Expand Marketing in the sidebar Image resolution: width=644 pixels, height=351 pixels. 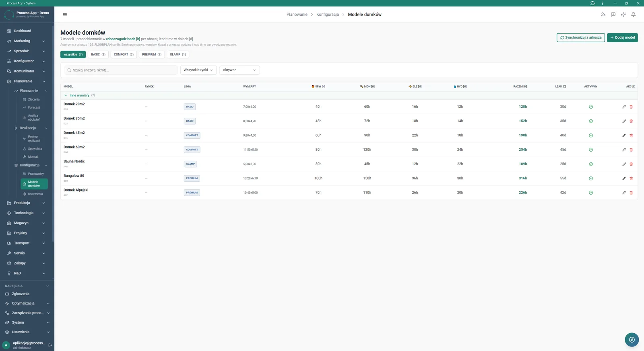(x=27, y=41)
